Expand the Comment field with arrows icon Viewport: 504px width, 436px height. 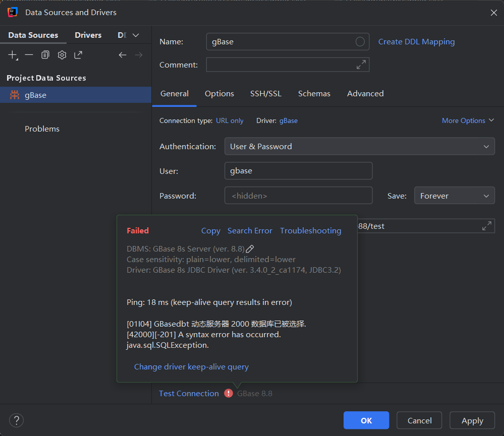(x=361, y=65)
